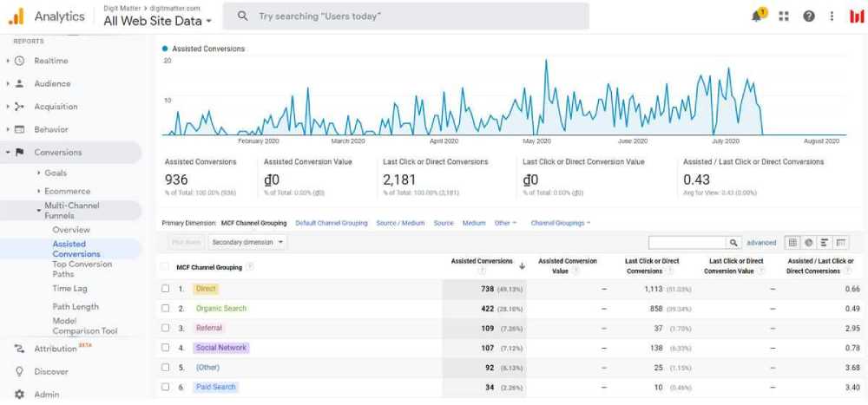Click the Discover lightbulb icon
868x405 pixels.
tap(19, 372)
